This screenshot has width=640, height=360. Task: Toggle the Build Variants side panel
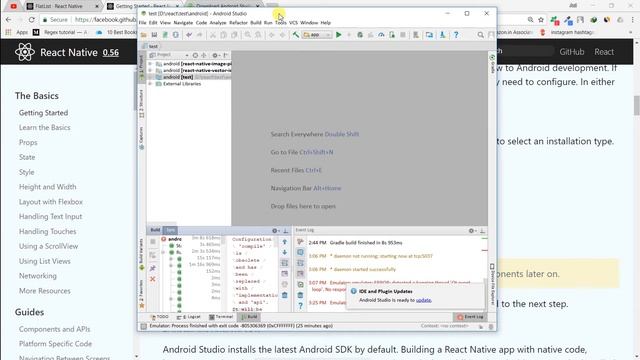[142, 254]
